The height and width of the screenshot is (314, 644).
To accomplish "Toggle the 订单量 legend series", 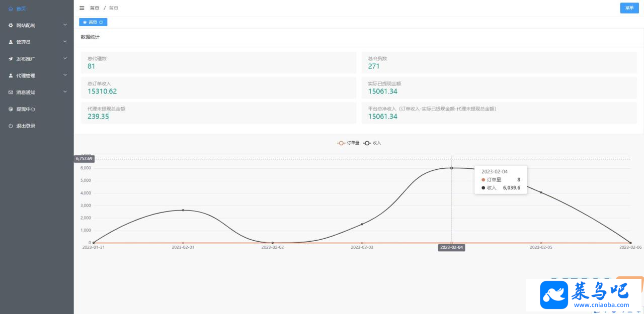I will tap(348, 143).
